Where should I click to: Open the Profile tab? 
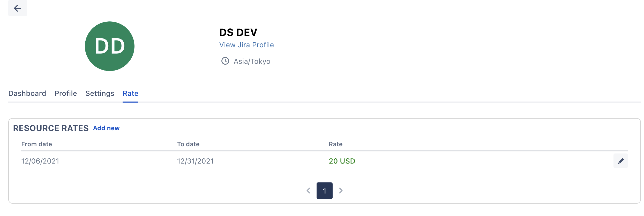point(66,93)
